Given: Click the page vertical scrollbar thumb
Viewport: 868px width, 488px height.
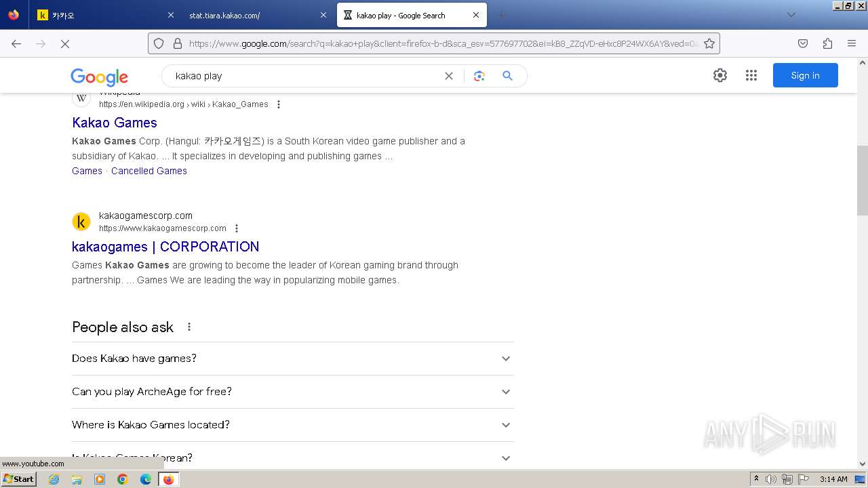Looking at the screenshot, I should click(x=862, y=180).
